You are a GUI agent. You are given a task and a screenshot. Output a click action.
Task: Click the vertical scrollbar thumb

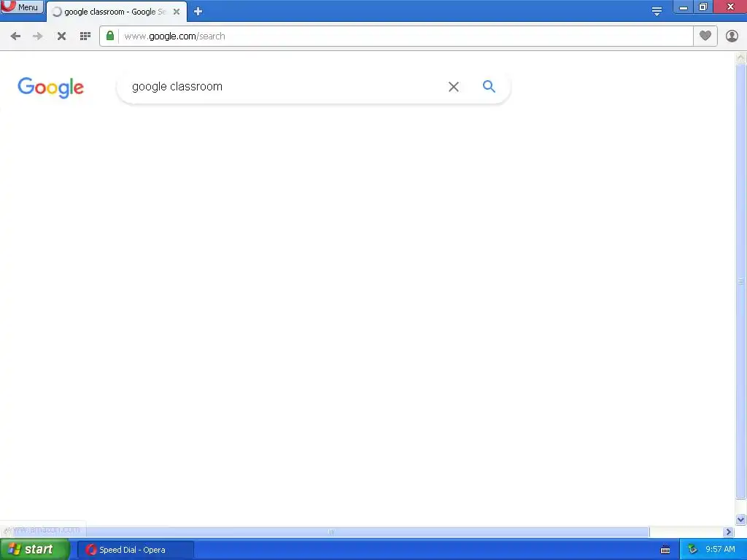[x=741, y=281]
